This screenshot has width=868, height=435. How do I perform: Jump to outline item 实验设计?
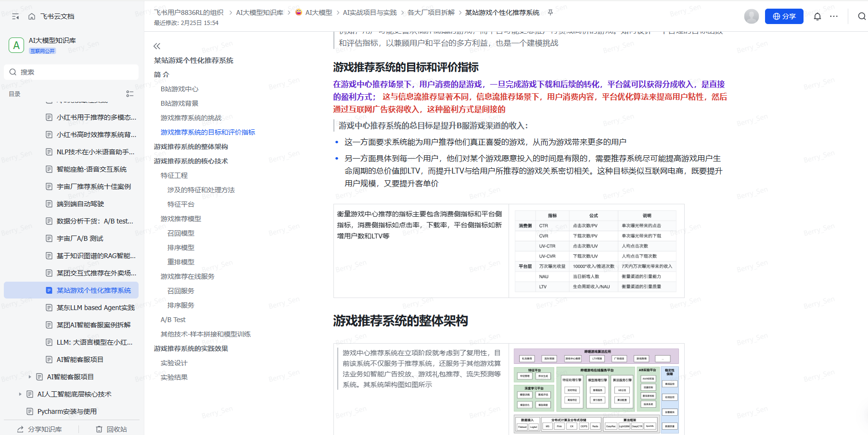[x=174, y=363]
